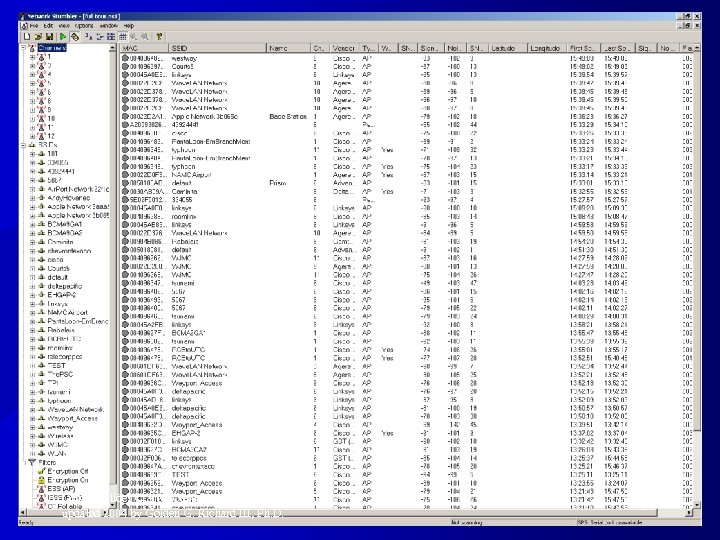Click the IBSS (Peer) filter antenna icon
720x540 pixels.
pyautogui.click(x=41, y=498)
